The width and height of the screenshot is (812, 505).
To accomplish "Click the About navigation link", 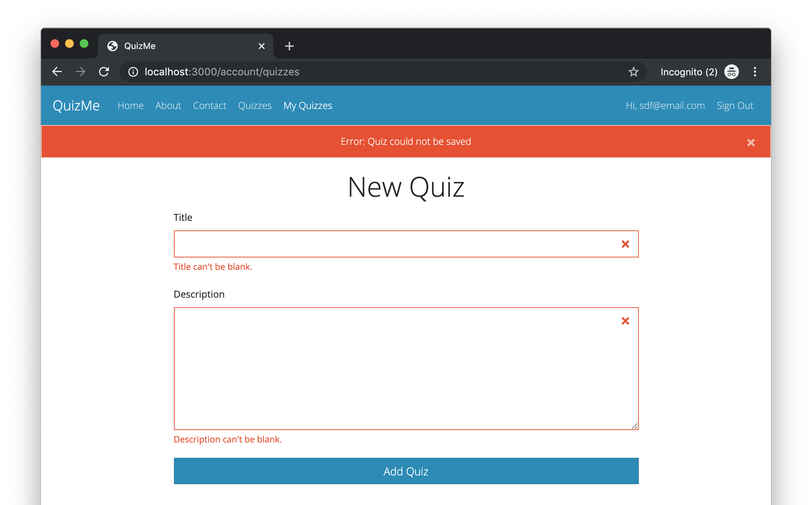I will tap(168, 105).
